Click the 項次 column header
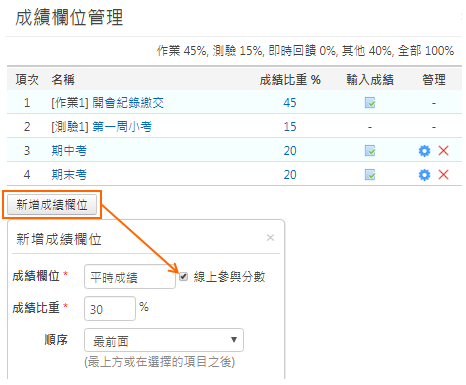The width and height of the screenshot is (466, 385). (x=27, y=80)
